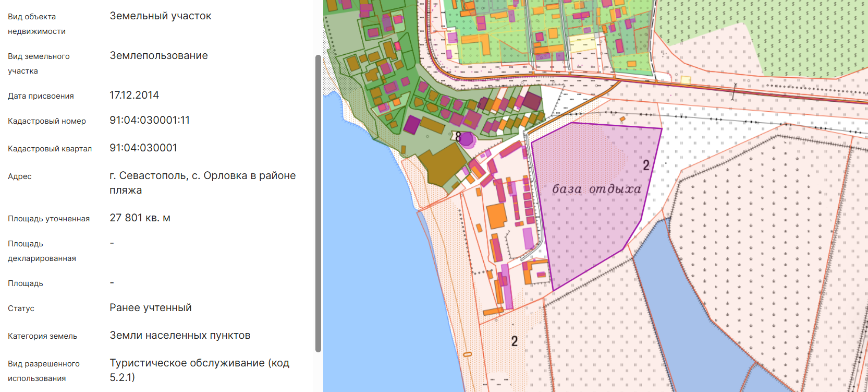This screenshot has width=868, height=392.
Task: Click cadastral quarter value 91:04:030001
Action: (x=143, y=148)
